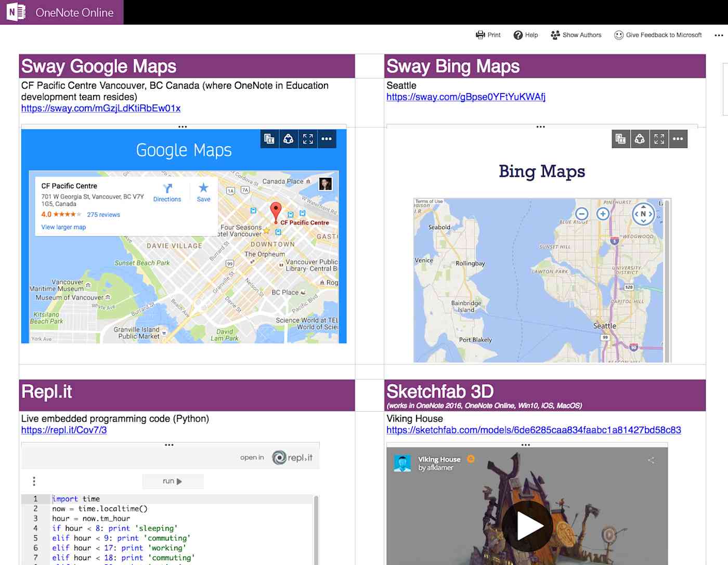This screenshot has width=728, height=565.
Task: Click the Sway logo icon on Bing Maps embed
Action: pos(640,139)
